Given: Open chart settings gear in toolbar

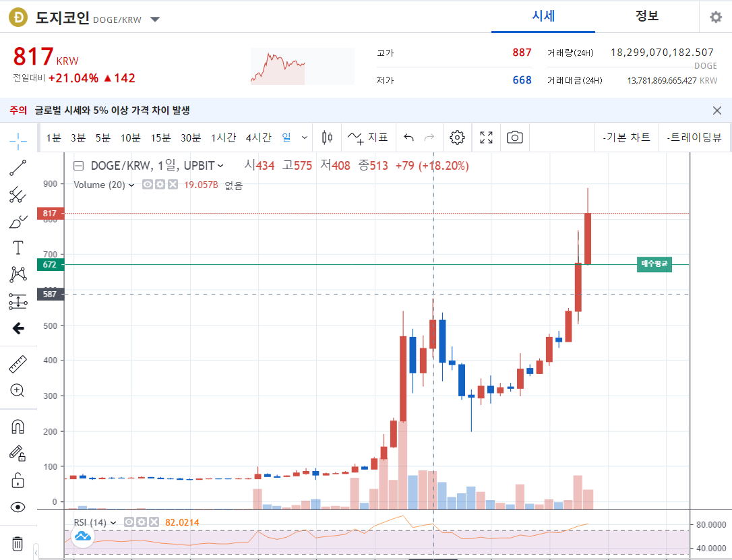Looking at the screenshot, I should point(457,137).
